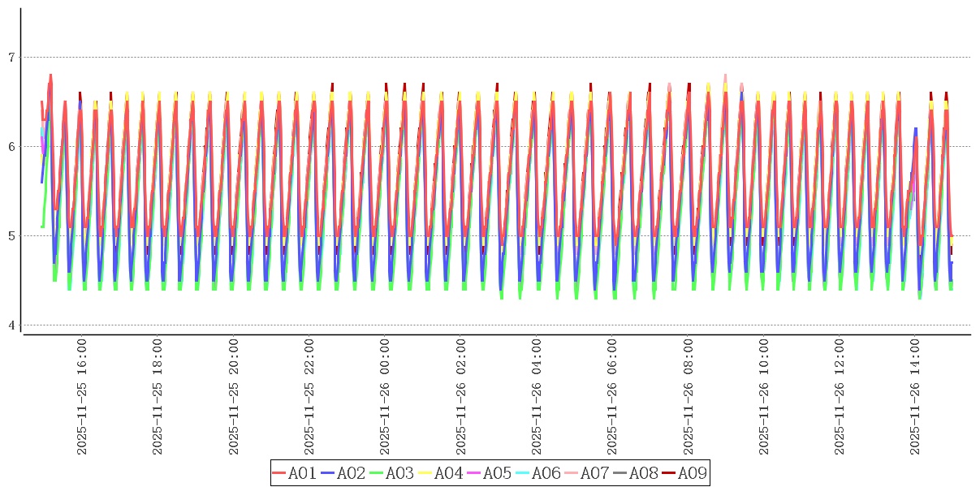Click the green A03 legend color swatch
The image size is (980, 487).
376,473
